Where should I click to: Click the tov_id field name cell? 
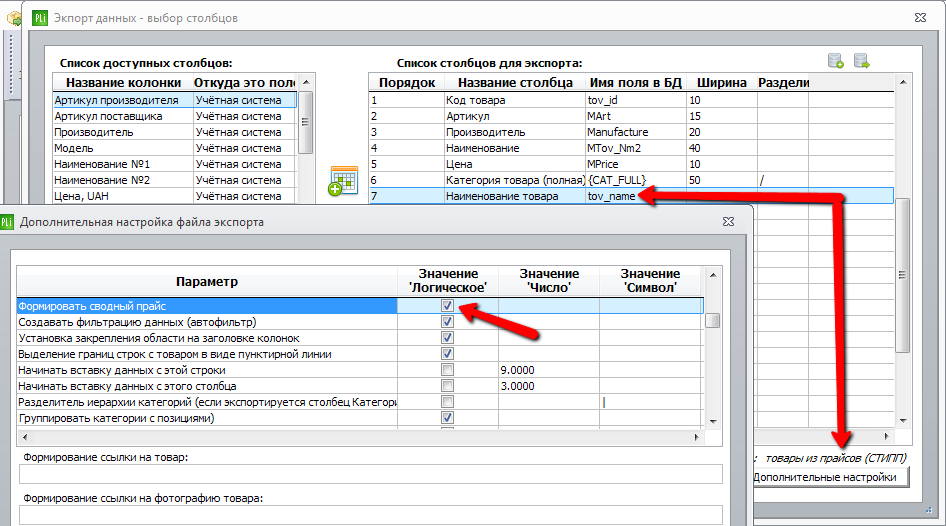(636, 100)
